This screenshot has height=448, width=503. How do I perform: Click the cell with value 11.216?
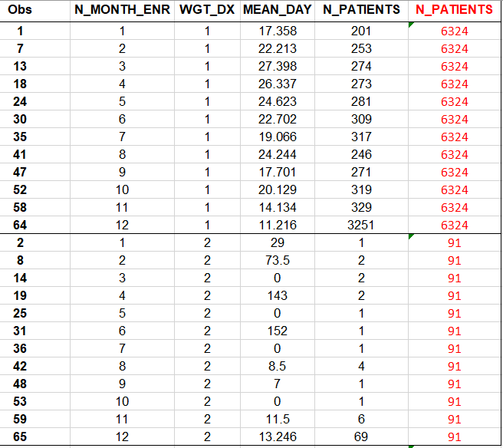click(x=277, y=225)
